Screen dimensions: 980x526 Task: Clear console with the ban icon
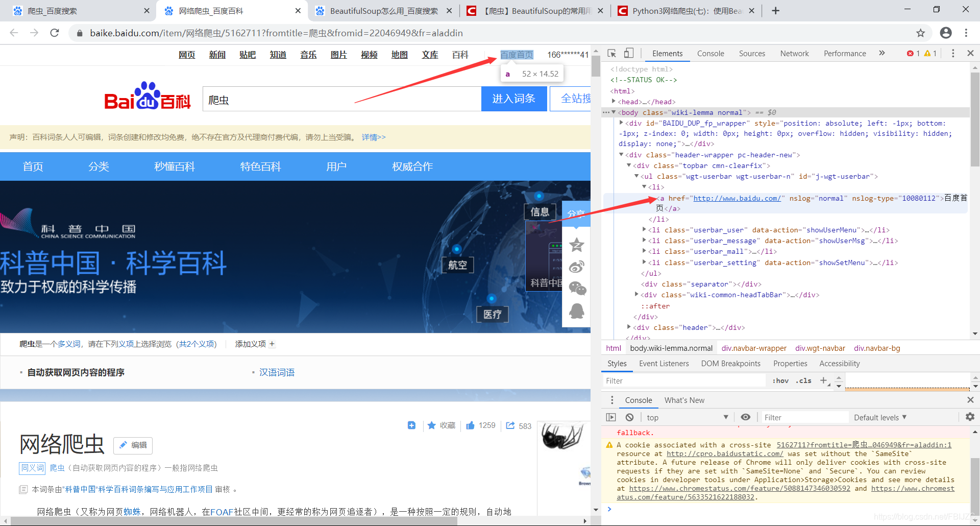(x=629, y=417)
